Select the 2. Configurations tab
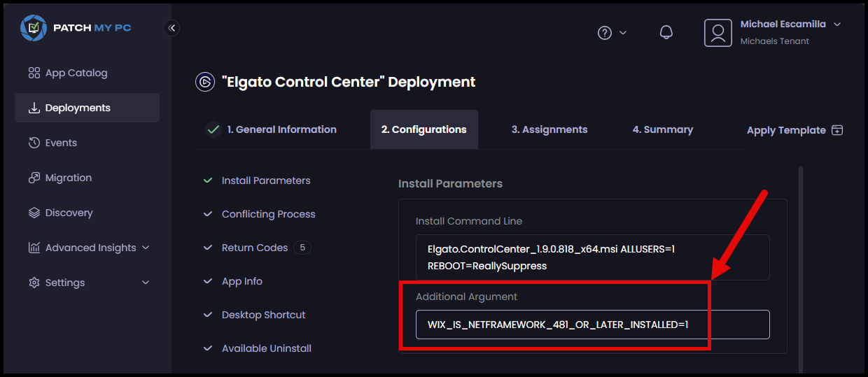Screen dimensions: 868x377 pos(424,129)
